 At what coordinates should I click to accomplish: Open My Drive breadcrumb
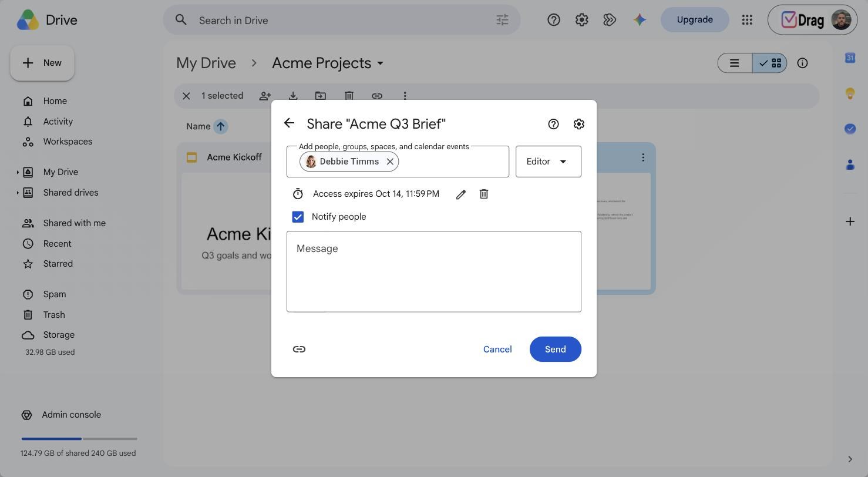(x=206, y=63)
